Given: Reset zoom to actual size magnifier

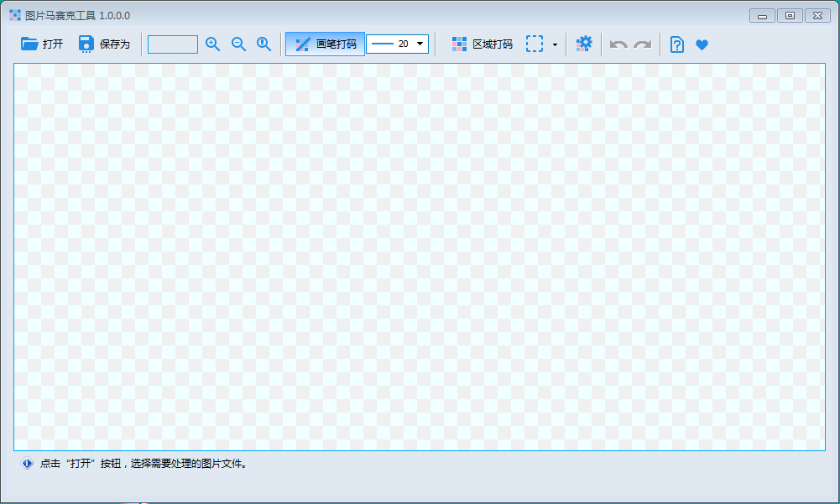Looking at the screenshot, I should [x=263, y=44].
